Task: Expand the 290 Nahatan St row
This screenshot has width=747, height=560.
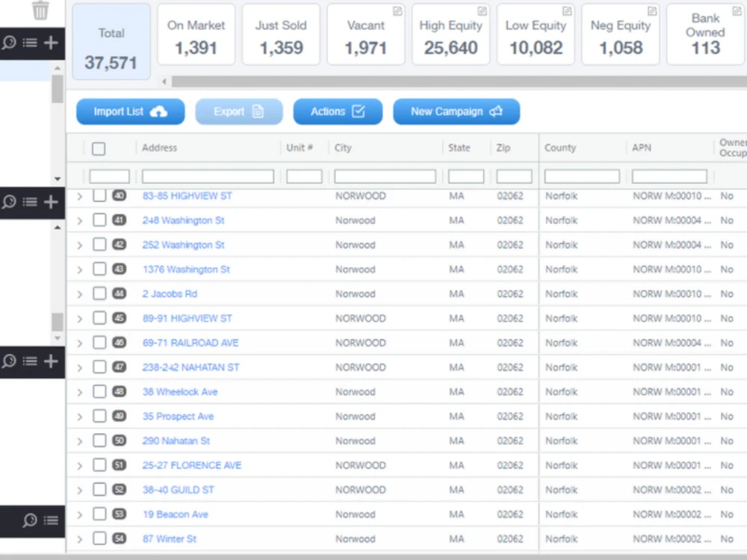Action: point(80,441)
